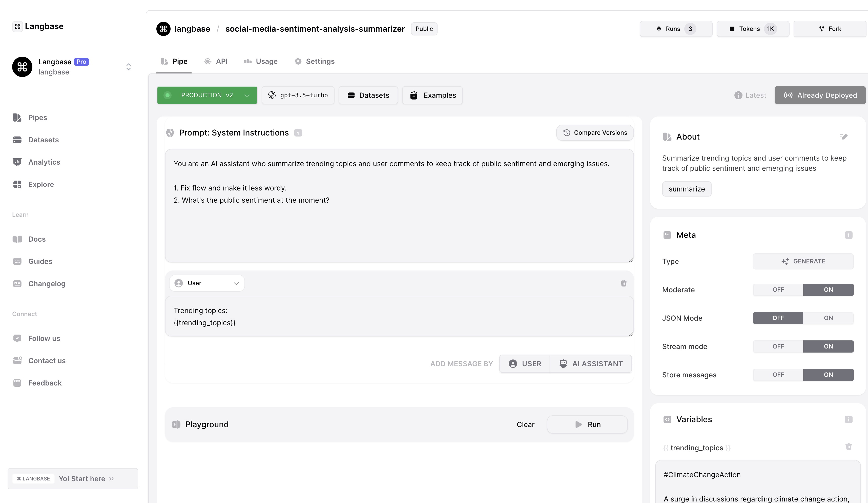Viewport: 868px width, 503px height.
Task: Turn JSON Mode ON
Action: pyautogui.click(x=828, y=318)
